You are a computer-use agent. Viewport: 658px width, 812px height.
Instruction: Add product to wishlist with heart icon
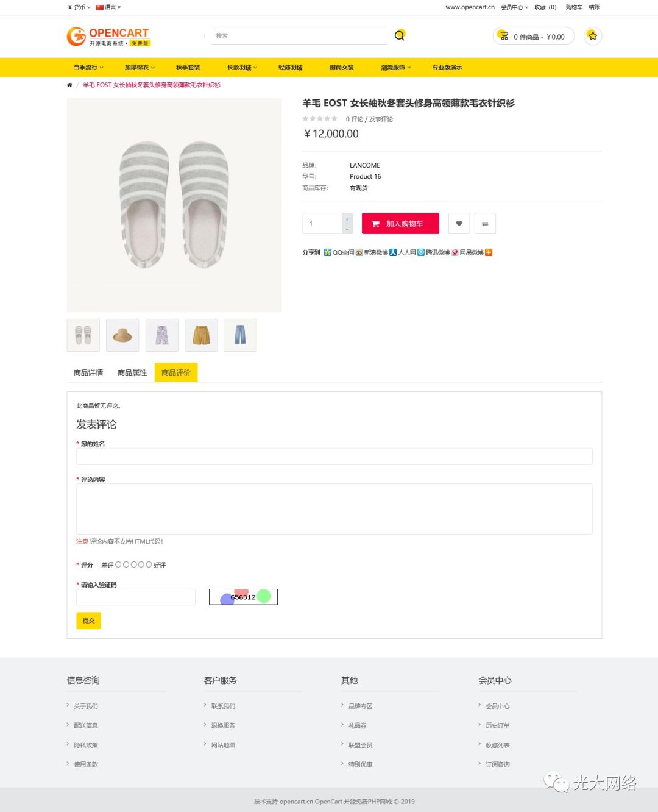tap(459, 224)
